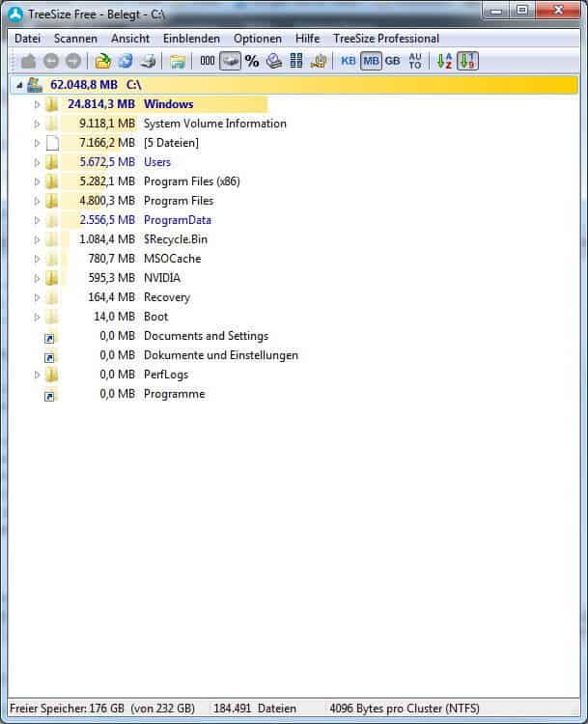The image size is (588, 724).
Task: Set size unit to KB
Action: click(x=349, y=61)
